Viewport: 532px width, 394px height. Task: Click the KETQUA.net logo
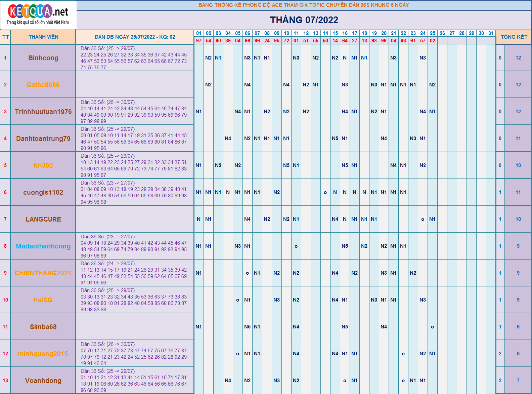[x=38, y=15]
